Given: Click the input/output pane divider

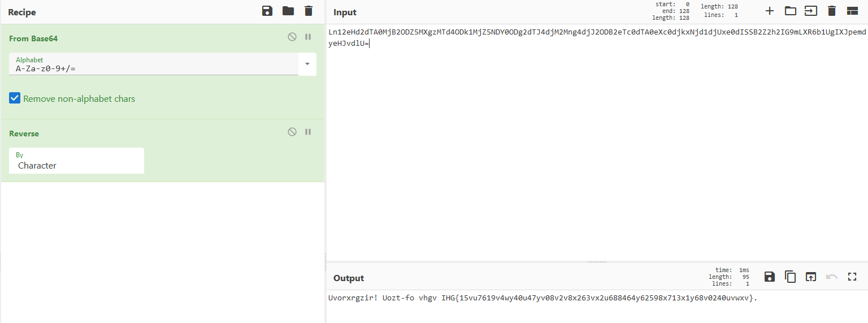Looking at the screenshot, I should tap(597, 262).
